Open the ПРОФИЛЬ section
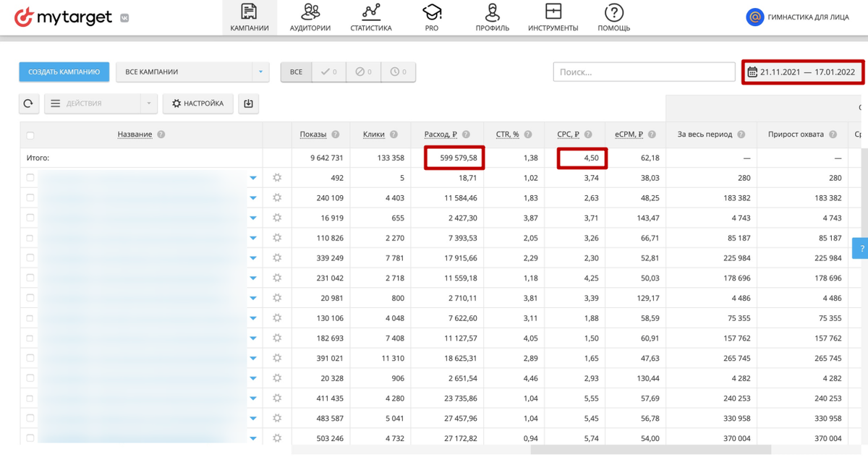 coord(493,17)
